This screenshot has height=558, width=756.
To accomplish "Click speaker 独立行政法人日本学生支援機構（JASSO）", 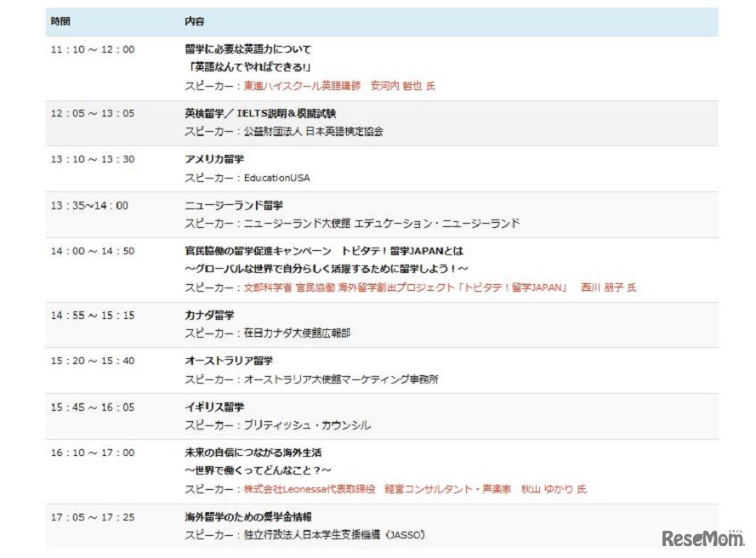I will point(334,535).
